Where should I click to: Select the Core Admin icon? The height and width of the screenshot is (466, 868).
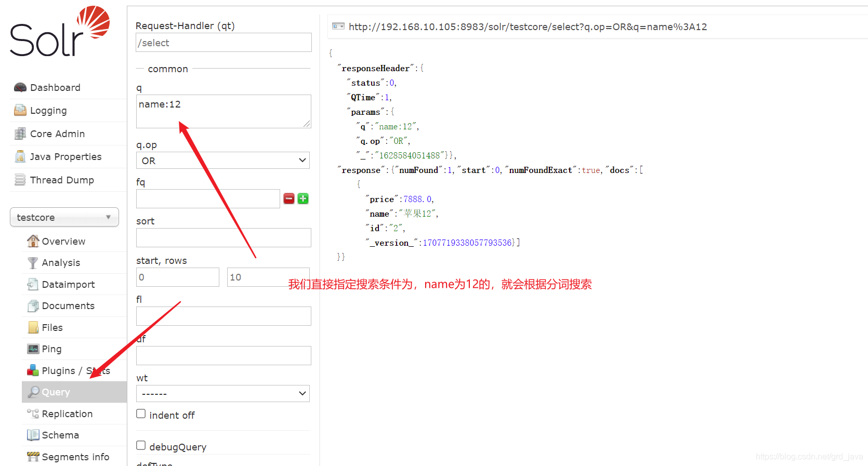[20, 134]
